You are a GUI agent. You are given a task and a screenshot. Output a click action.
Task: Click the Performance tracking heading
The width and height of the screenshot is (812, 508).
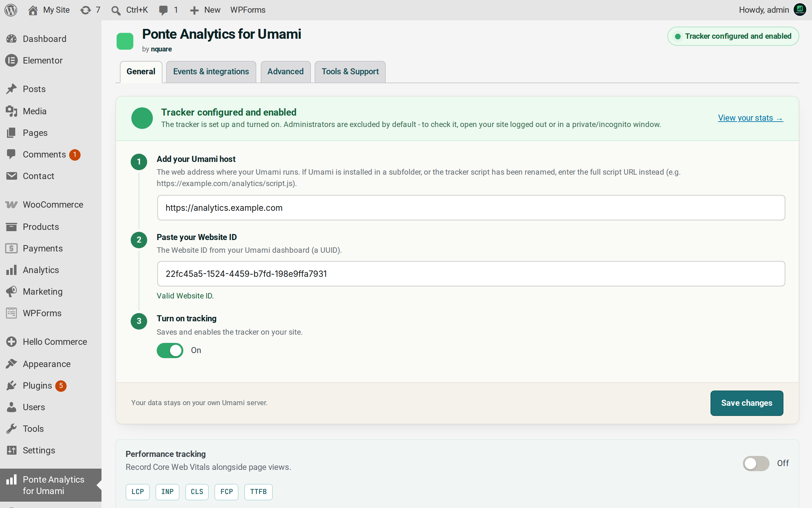point(166,454)
